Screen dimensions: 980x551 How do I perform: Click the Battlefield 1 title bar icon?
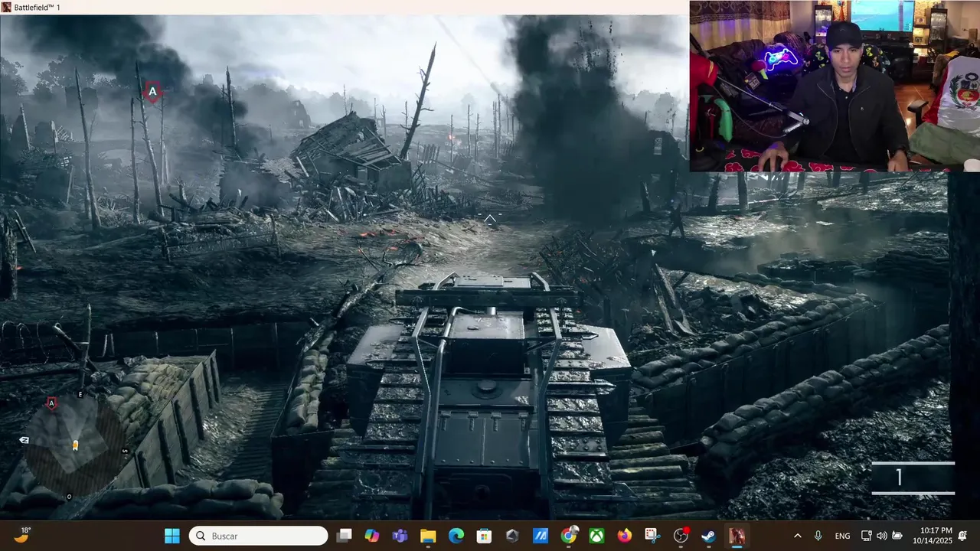point(6,7)
